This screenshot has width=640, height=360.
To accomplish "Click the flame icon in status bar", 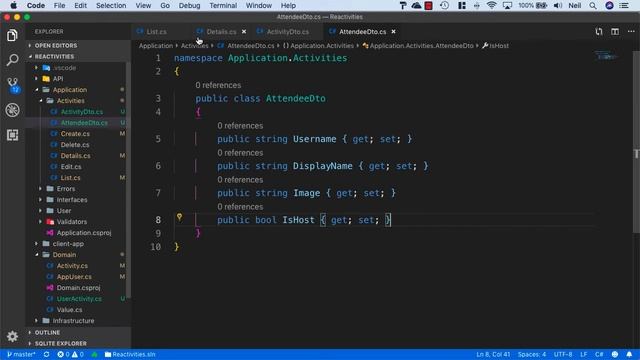I will (x=94, y=354).
